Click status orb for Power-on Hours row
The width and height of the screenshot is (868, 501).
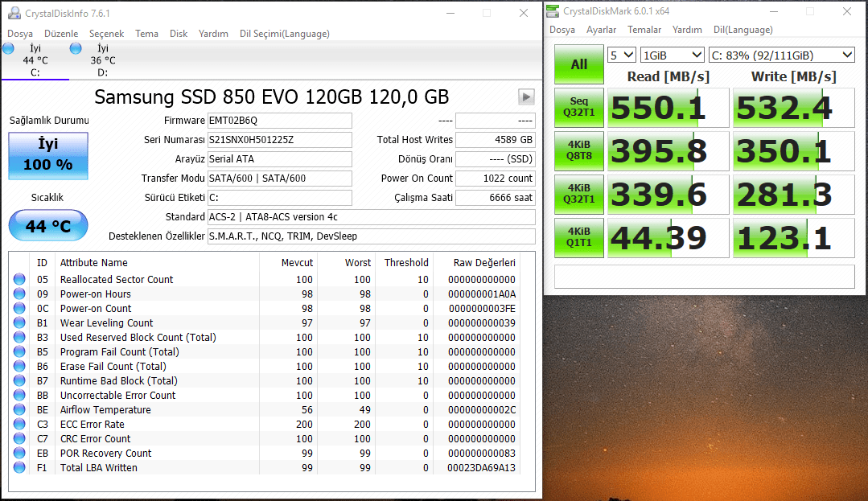coord(19,294)
